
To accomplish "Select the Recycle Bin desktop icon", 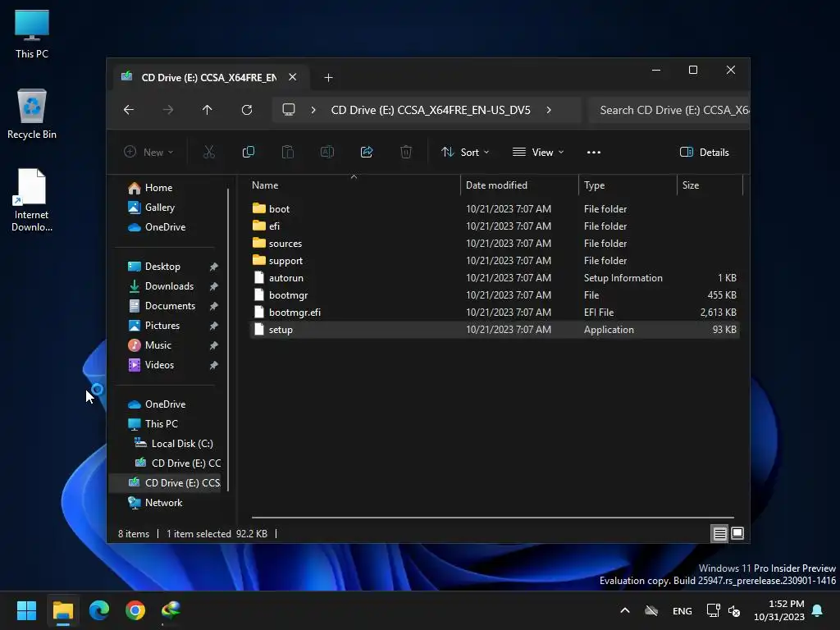I will point(32,114).
